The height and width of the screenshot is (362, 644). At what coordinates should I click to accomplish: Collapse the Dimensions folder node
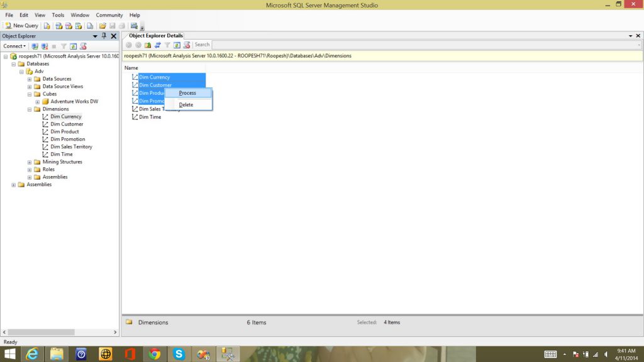pos(30,109)
